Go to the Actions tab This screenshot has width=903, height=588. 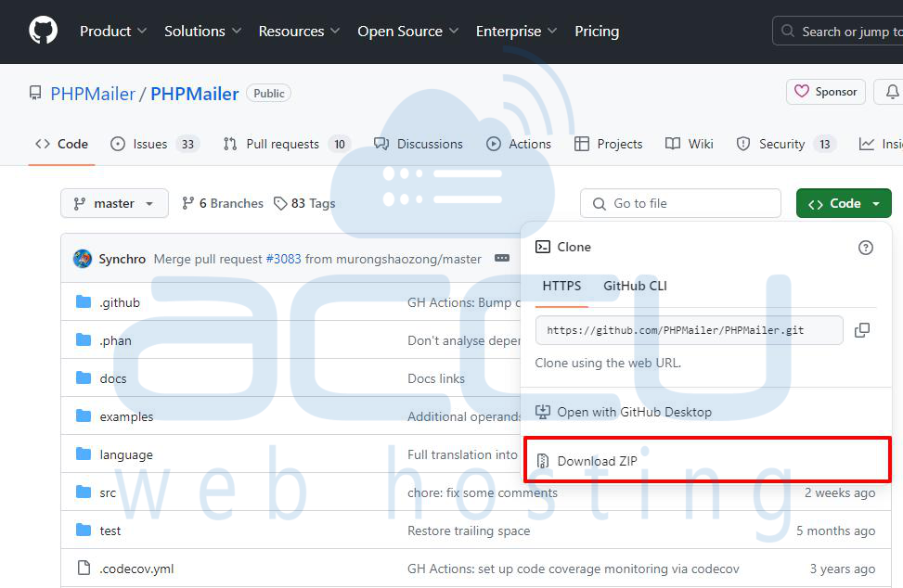pyautogui.click(x=518, y=144)
